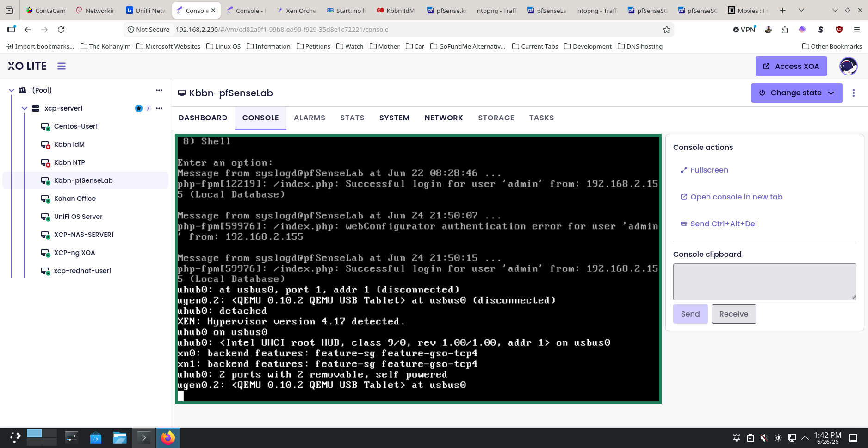
Task: Click the clipboard Send button
Action: [690, 314]
